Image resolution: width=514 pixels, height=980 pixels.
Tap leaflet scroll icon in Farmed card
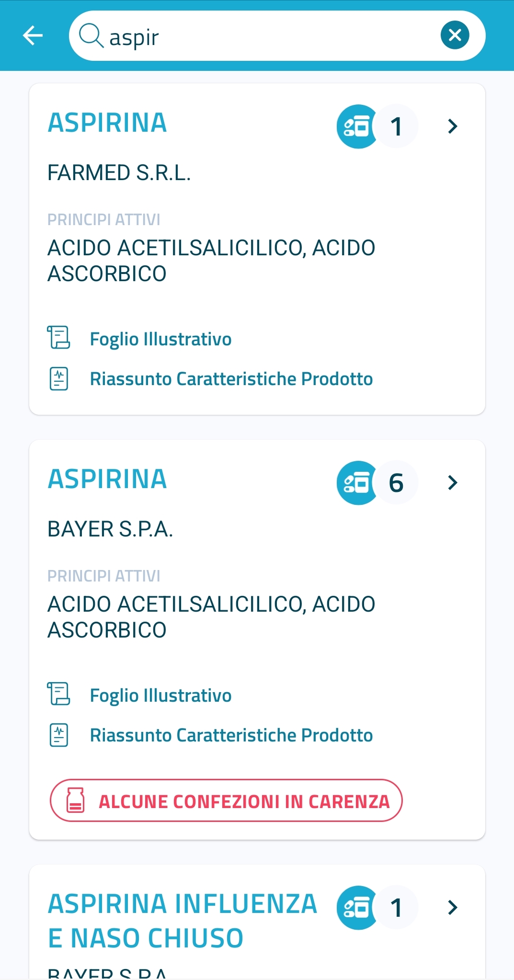click(58, 338)
